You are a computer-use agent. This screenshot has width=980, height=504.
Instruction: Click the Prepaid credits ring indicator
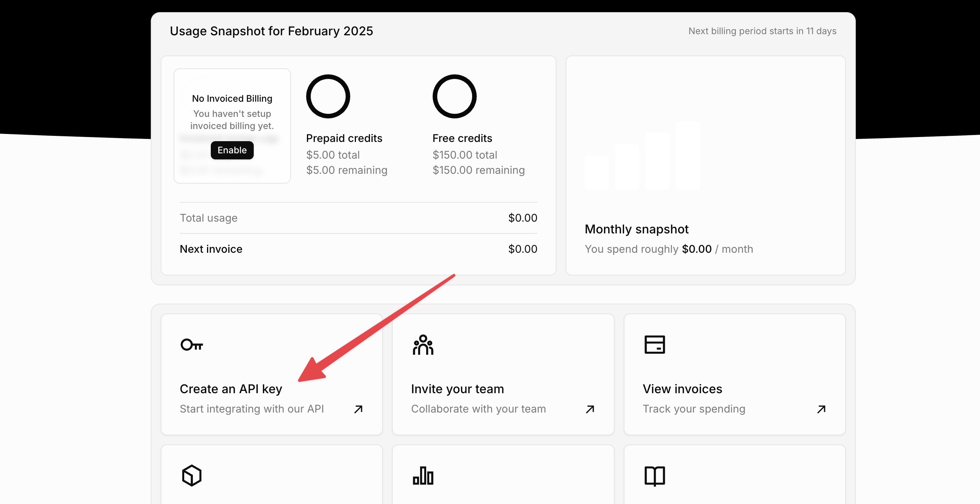(328, 96)
